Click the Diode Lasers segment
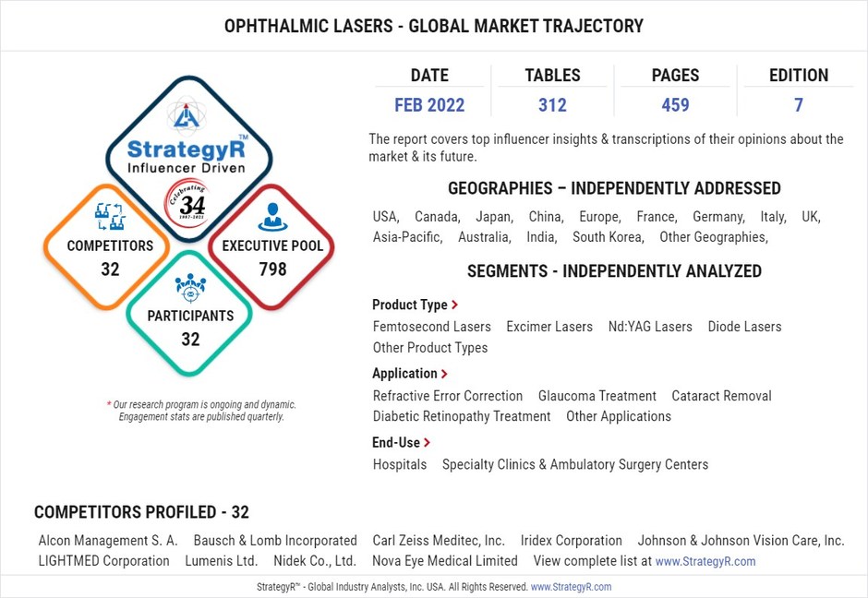Viewport: 868px width, 598px height. [744, 327]
